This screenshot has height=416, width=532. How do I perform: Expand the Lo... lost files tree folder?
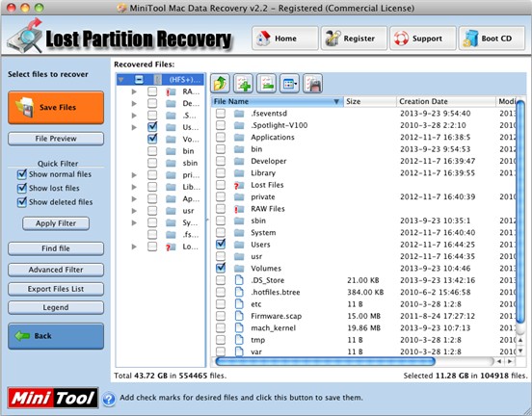pyautogui.click(x=134, y=247)
